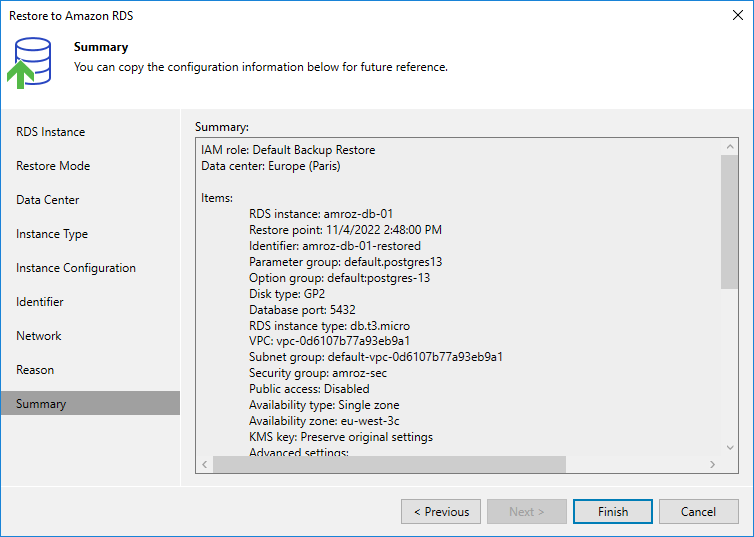Go to the RDS Instance step

(51, 132)
